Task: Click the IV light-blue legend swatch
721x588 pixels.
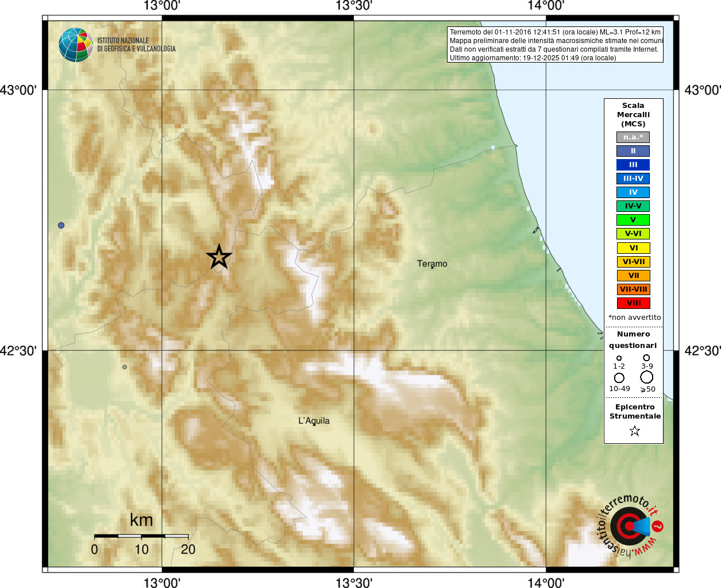Action: (633, 192)
